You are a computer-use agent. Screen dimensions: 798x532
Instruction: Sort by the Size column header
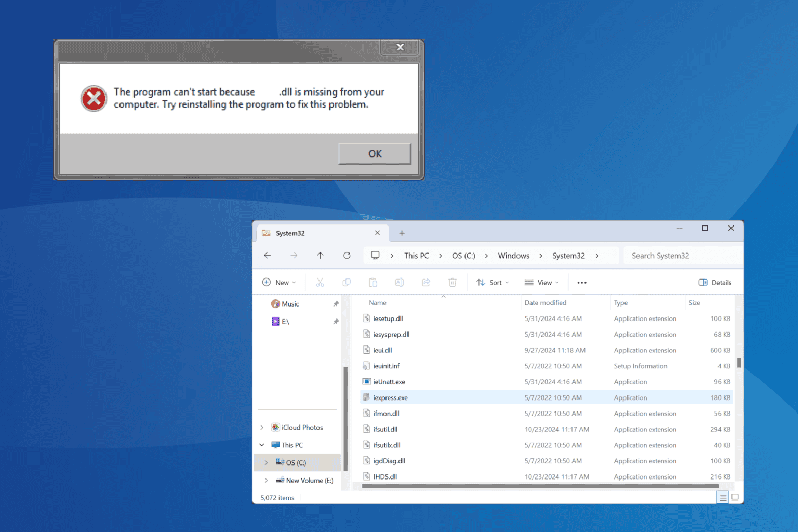point(694,303)
